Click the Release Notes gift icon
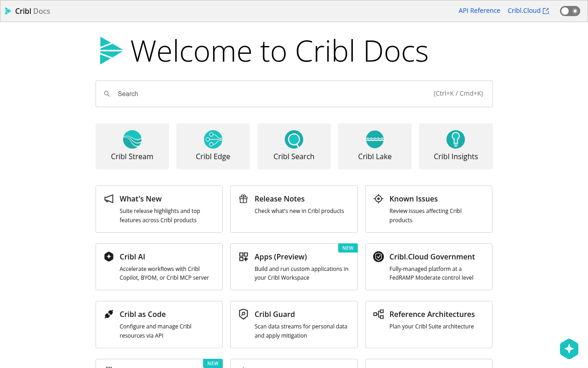This screenshot has height=368, width=588. [x=243, y=199]
